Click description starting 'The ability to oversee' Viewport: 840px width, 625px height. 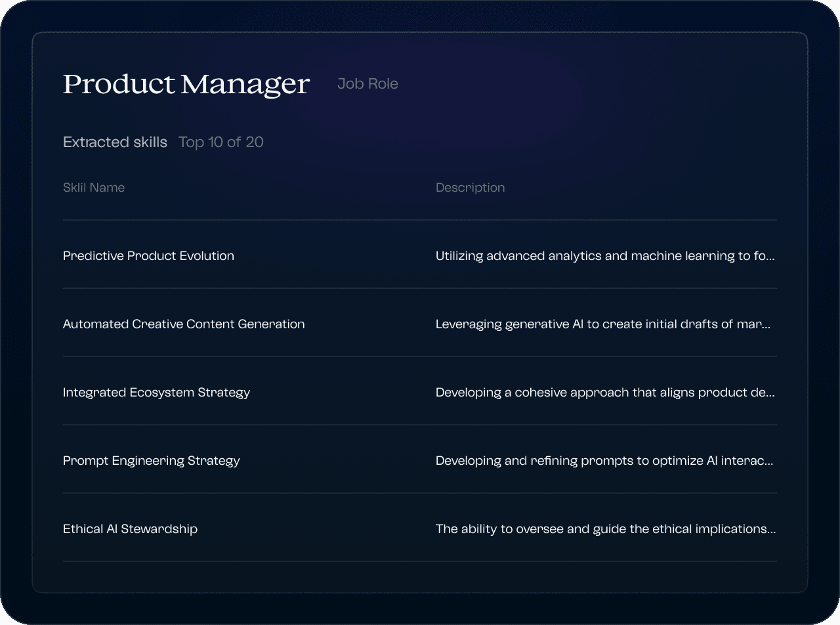pyautogui.click(x=606, y=529)
